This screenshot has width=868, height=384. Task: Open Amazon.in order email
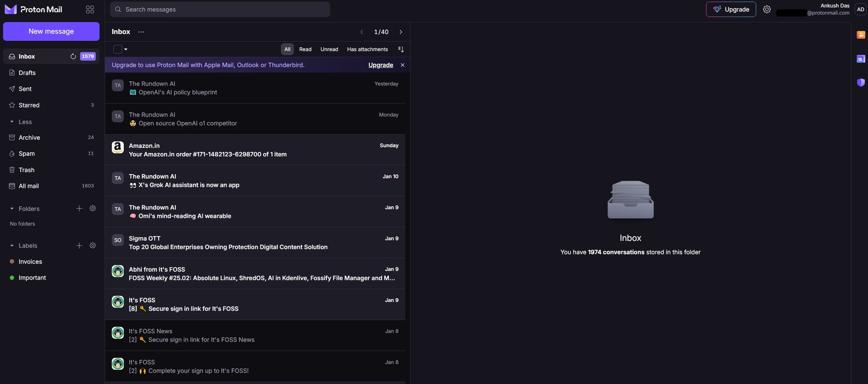pos(255,150)
